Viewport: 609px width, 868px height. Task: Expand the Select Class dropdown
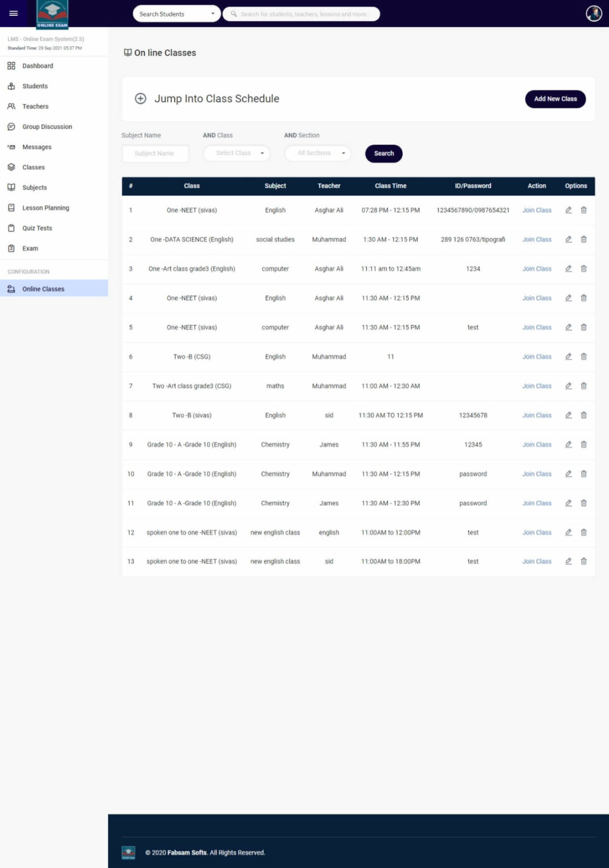tap(236, 153)
